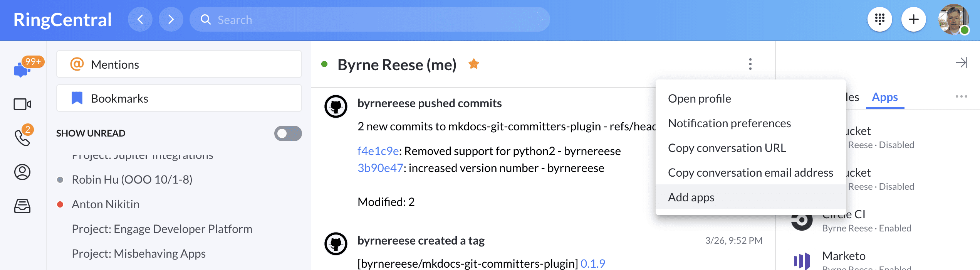This screenshot has width=980, height=270.
Task: Switch to the Apps tab
Action: (884, 97)
